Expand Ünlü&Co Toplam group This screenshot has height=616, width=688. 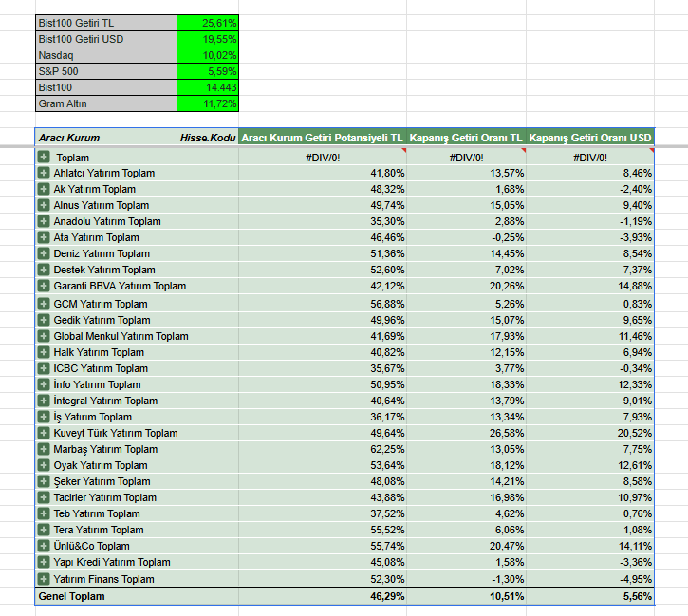tap(44, 546)
